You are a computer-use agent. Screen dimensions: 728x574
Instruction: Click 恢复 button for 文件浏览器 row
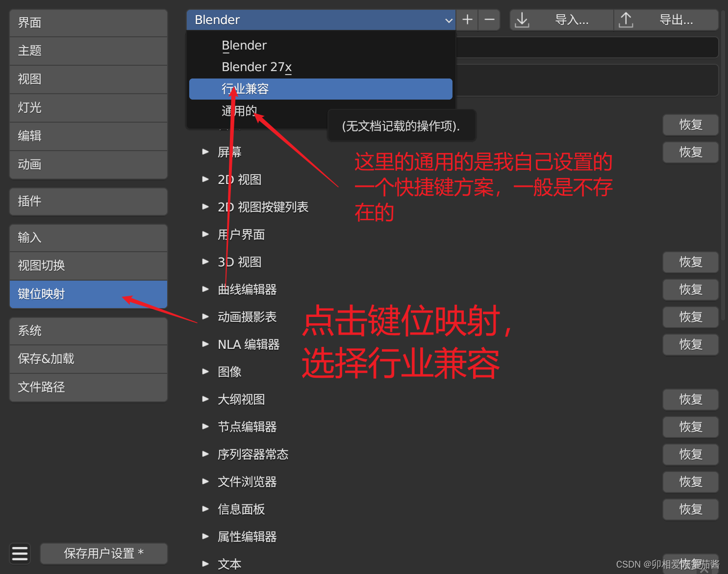click(691, 482)
